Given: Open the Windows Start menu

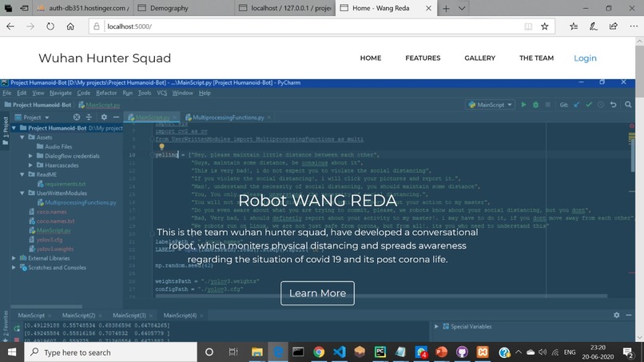Looking at the screenshot, I should point(12,352).
